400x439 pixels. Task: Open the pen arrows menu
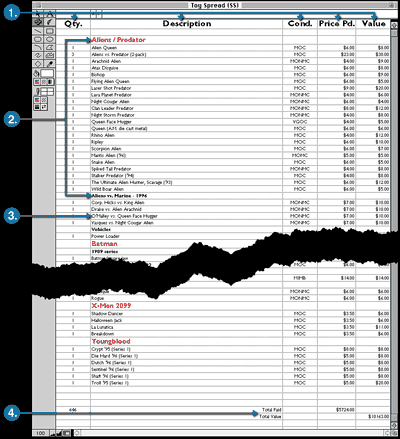44,107
